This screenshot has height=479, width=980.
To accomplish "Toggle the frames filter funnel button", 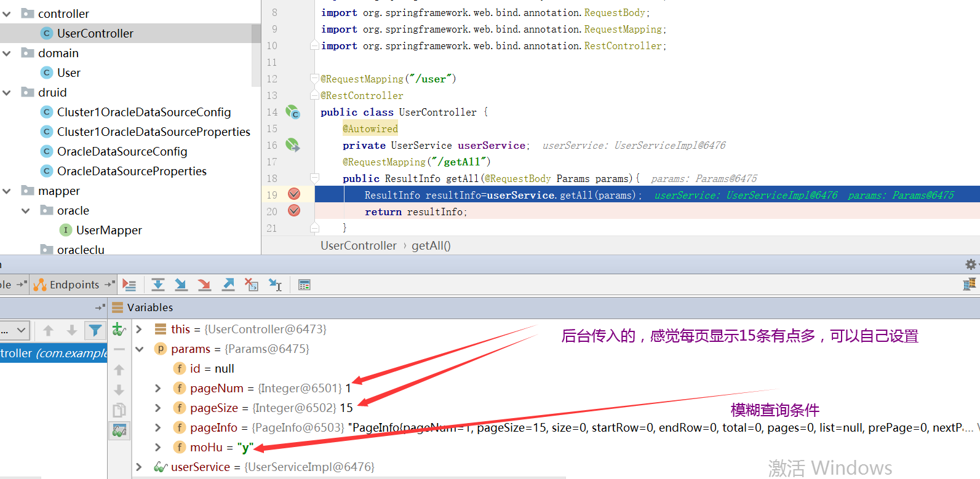I will (95, 330).
